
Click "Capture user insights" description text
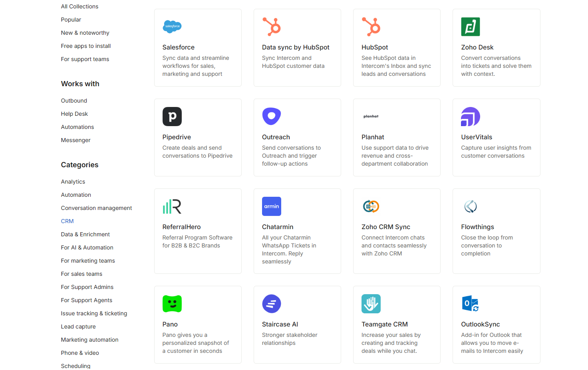[x=496, y=152]
